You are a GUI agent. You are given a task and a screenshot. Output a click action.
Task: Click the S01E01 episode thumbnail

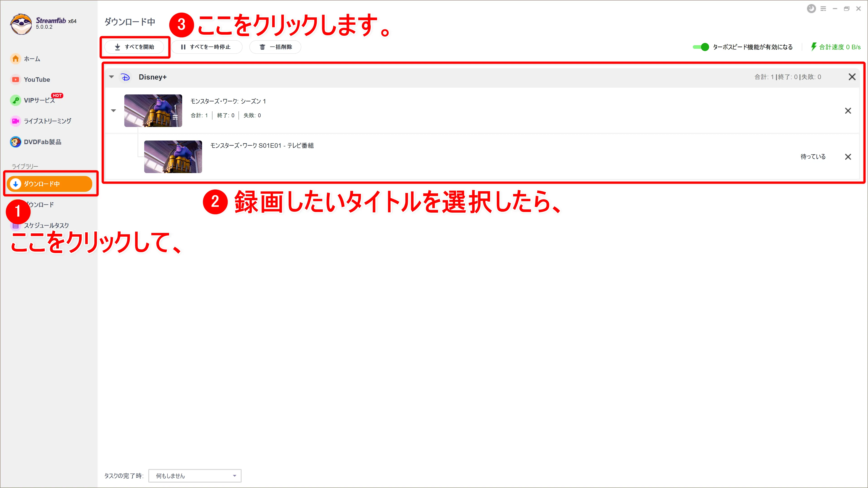click(173, 157)
